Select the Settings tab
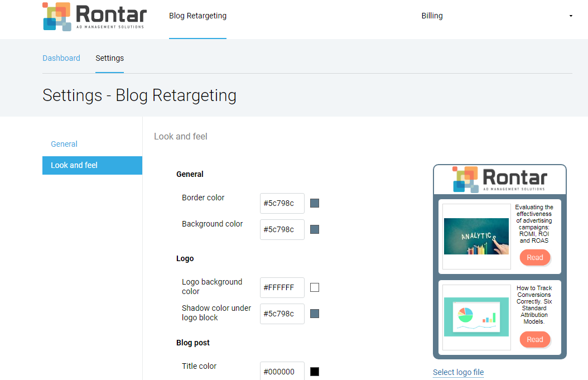Screen dimensions: 588x380 click(x=109, y=58)
